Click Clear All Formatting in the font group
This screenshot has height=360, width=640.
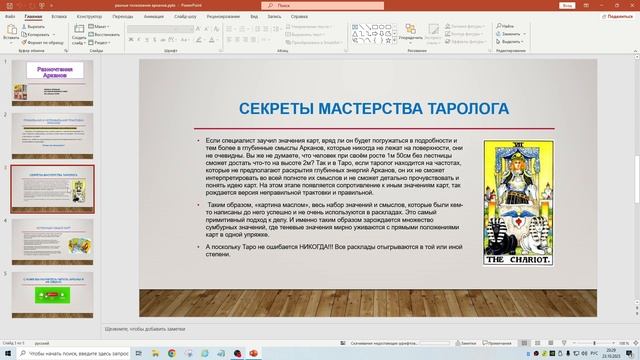click(216, 29)
